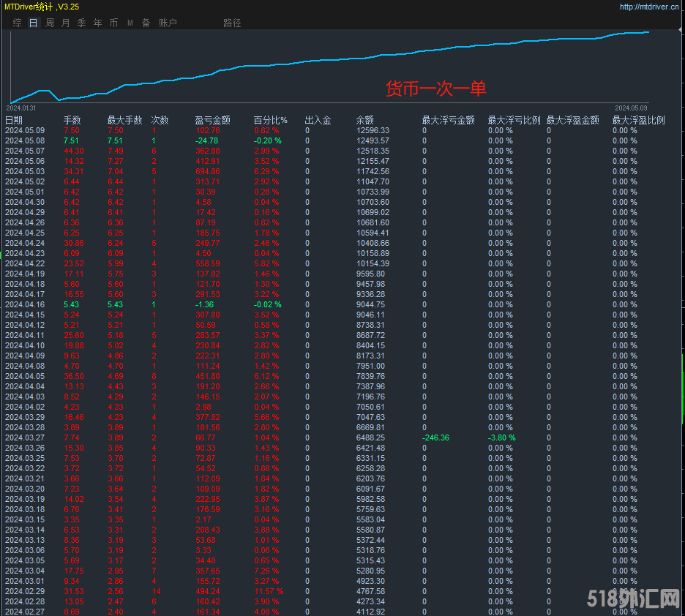Image resolution: width=685 pixels, height=616 pixels.
Task: Click the 次数 column header
Action: [160, 120]
